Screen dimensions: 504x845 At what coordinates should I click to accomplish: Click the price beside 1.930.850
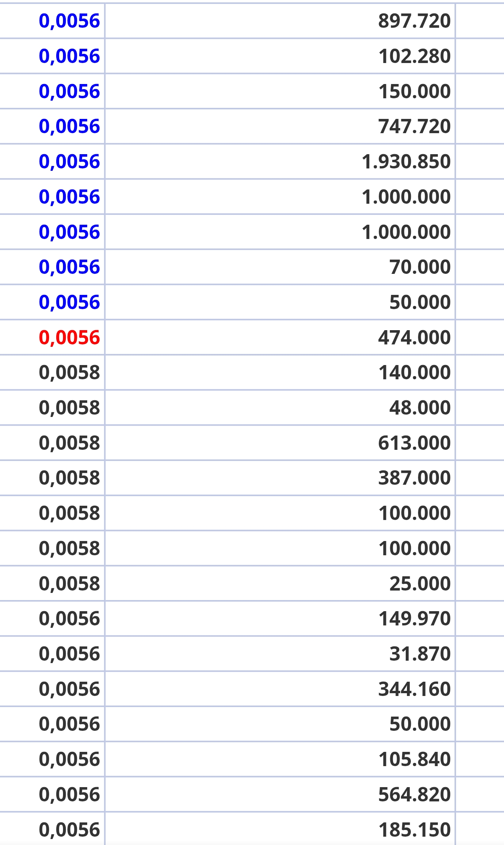tap(69, 162)
